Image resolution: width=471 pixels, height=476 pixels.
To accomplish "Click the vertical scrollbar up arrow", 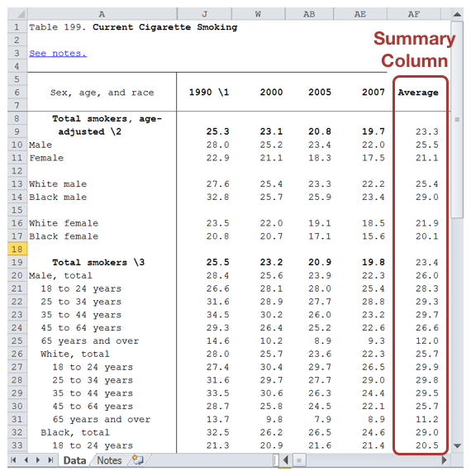I will [457, 14].
